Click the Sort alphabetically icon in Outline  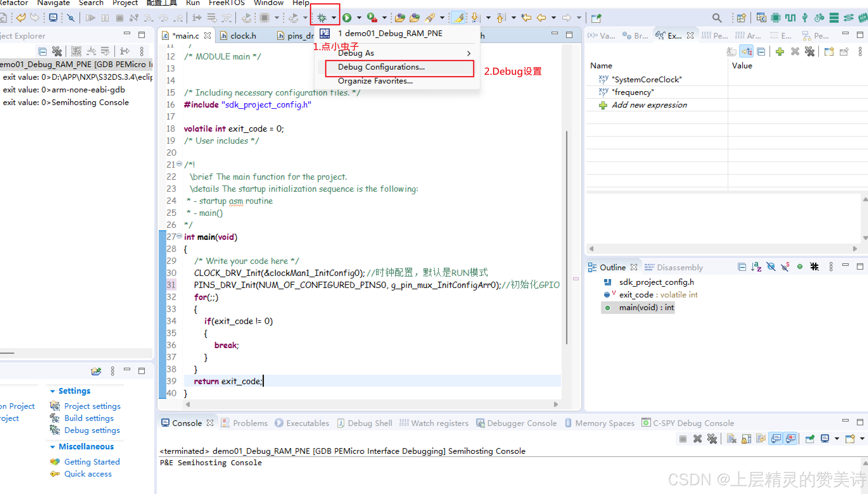756,267
